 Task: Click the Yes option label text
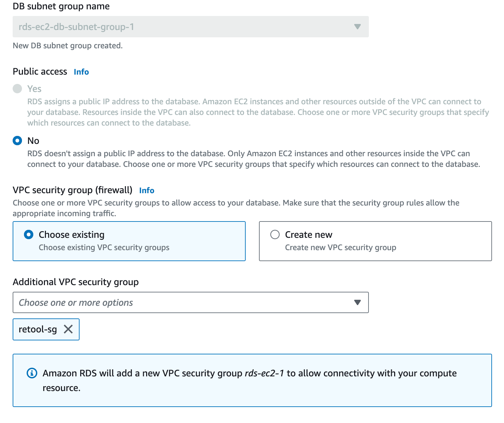(x=34, y=89)
